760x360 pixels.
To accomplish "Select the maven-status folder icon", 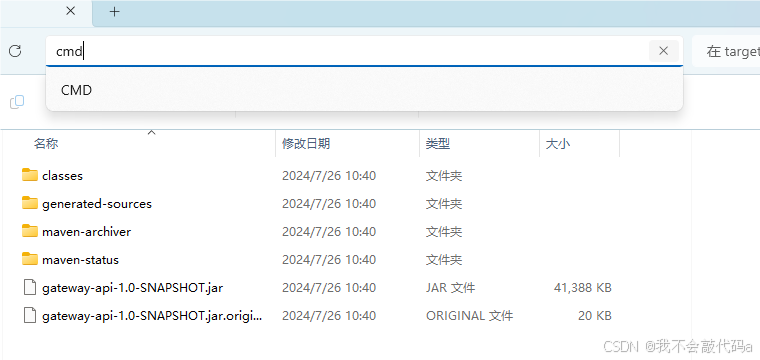I will click(30, 259).
